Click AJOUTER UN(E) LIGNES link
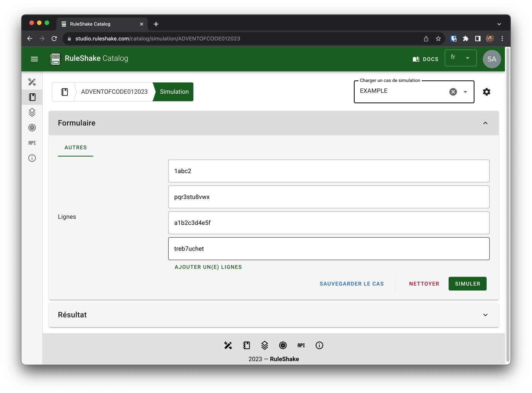 [x=208, y=267]
